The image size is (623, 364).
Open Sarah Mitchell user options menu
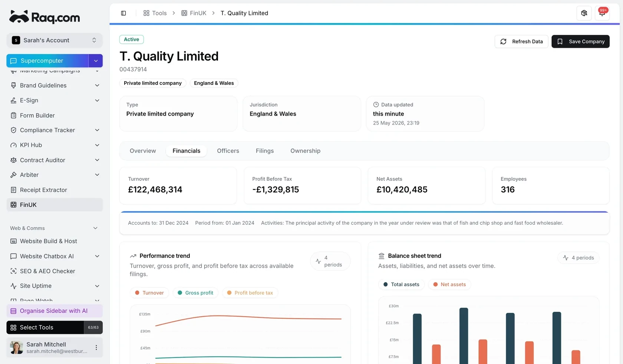tap(96, 348)
